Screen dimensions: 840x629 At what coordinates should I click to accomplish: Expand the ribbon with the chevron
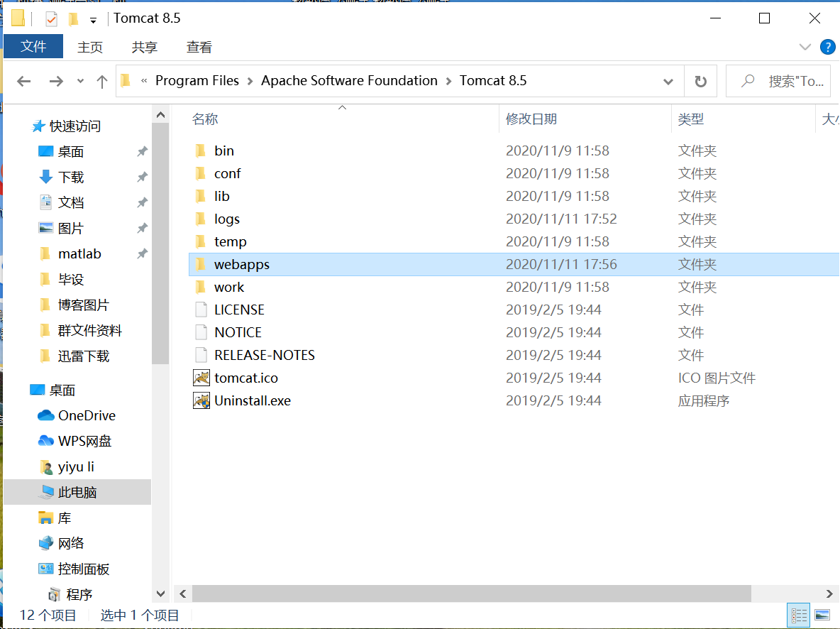[805, 47]
